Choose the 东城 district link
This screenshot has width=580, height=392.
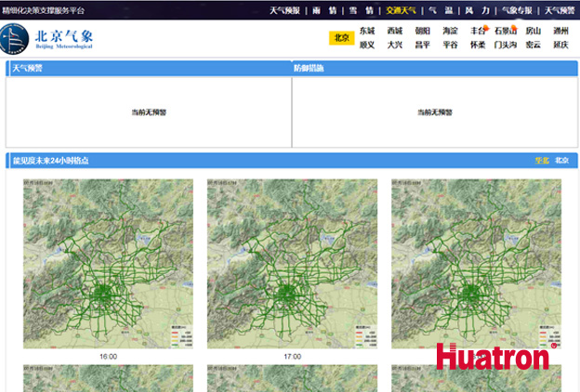click(367, 31)
